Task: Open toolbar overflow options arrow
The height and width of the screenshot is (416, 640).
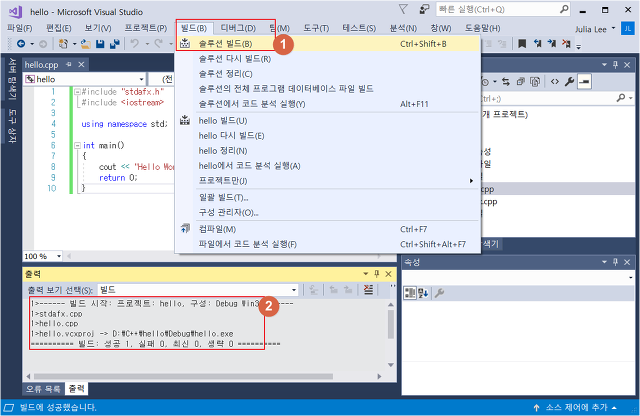Action: tap(578, 46)
